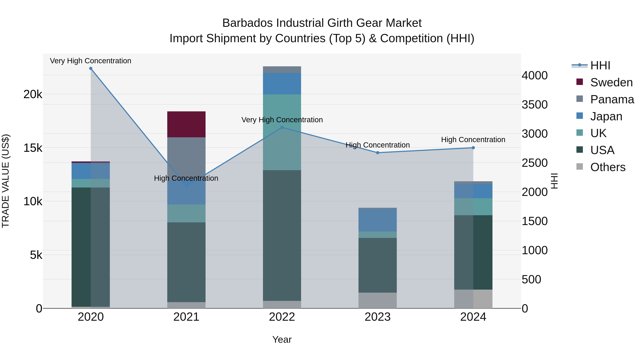Click the 2024 x-axis year label
The height and width of the screenshot is (362, 644).
click(x=473, y=317)
